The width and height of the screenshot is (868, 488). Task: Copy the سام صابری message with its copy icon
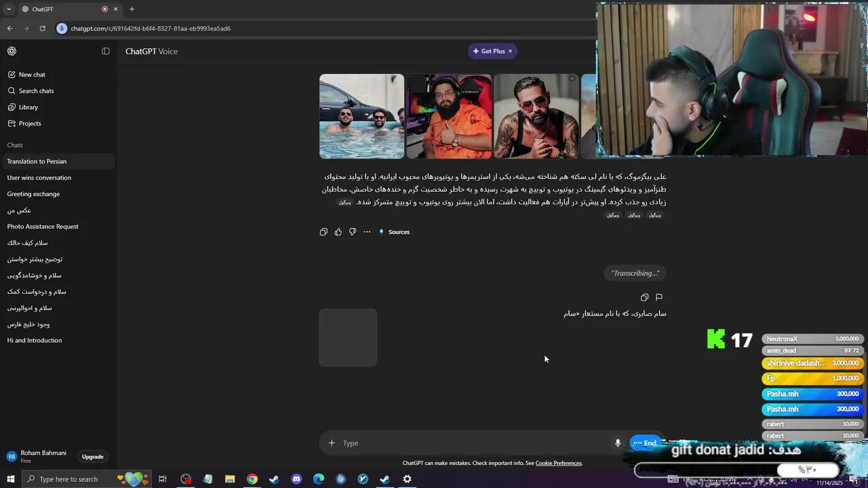coord(644,298)
